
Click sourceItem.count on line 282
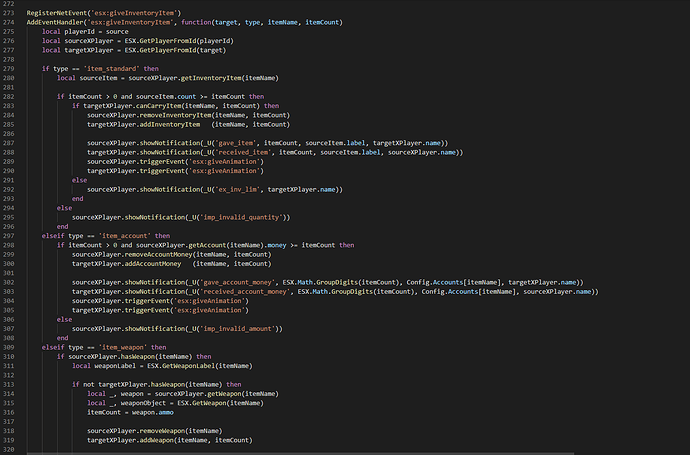[x=166, y=96]
